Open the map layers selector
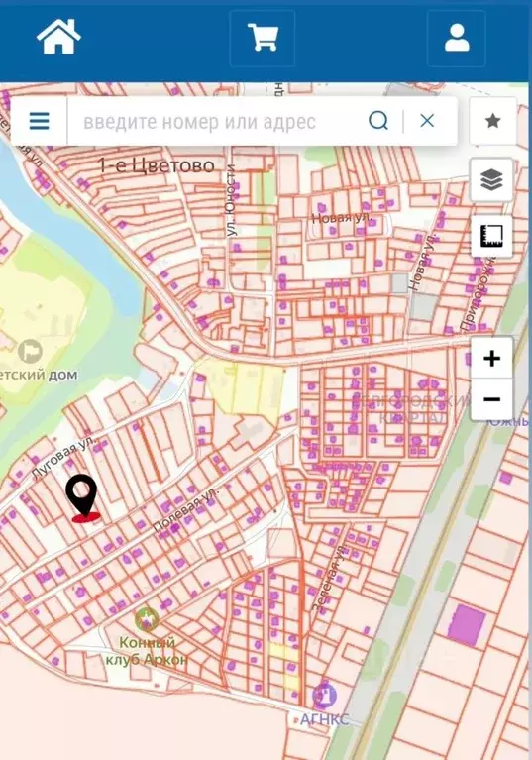Viewport: 532px width, 760px height. (491, 179)
